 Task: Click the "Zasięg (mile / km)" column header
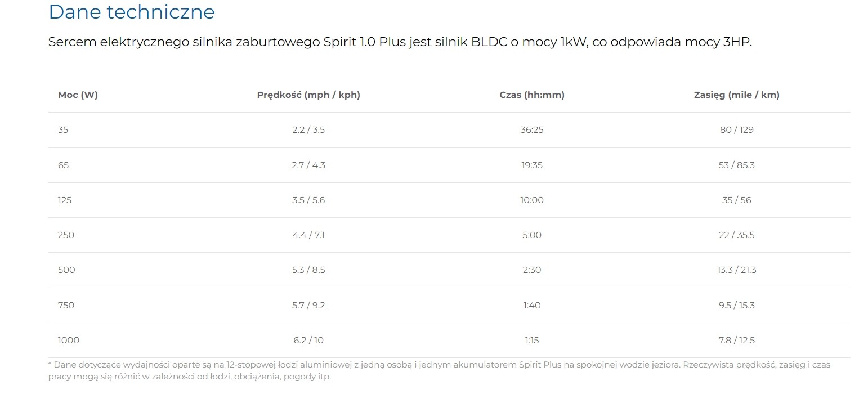tap(736, 95)
